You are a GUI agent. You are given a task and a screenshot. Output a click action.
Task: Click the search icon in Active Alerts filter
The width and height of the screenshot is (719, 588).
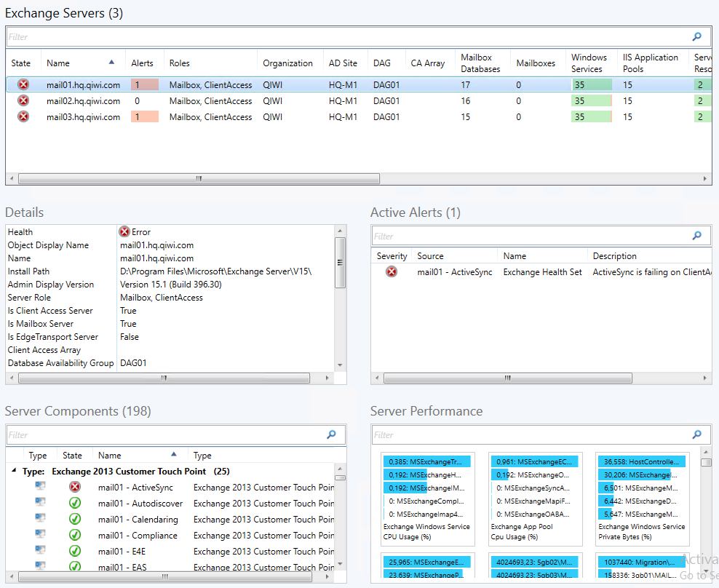pos(696,236)
